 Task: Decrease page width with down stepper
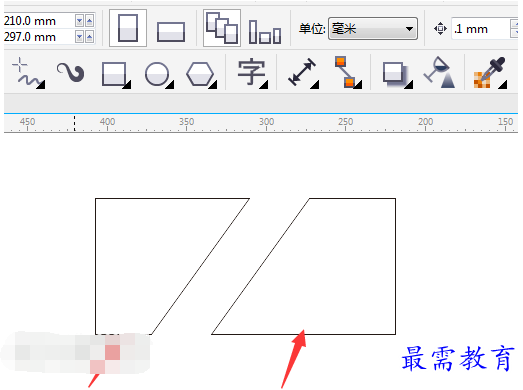coord(79,21)
